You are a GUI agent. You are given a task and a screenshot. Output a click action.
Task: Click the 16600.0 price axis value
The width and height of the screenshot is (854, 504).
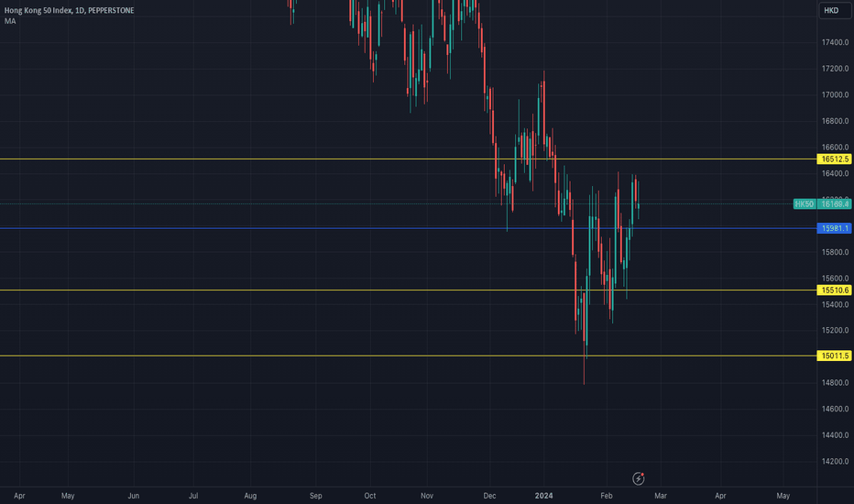point(835,148)
